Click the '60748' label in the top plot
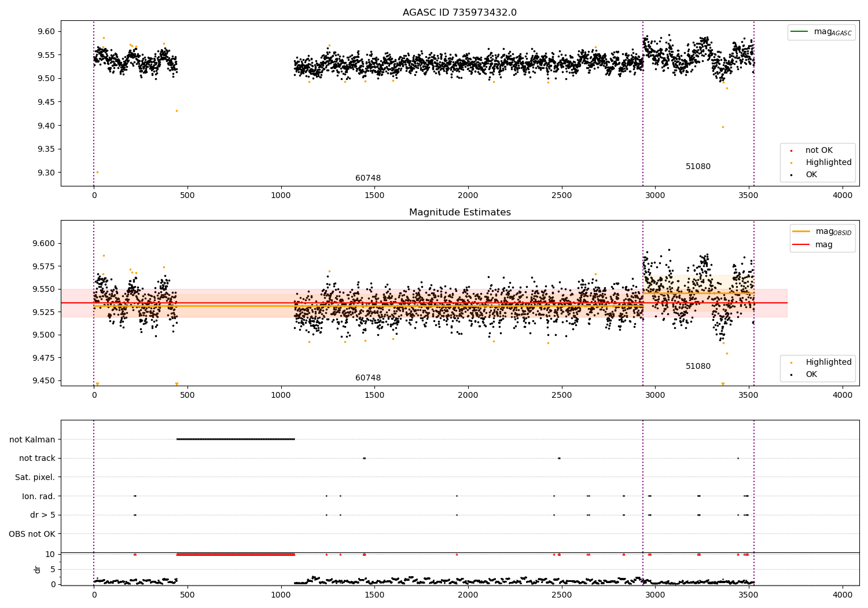 point(368,178)
